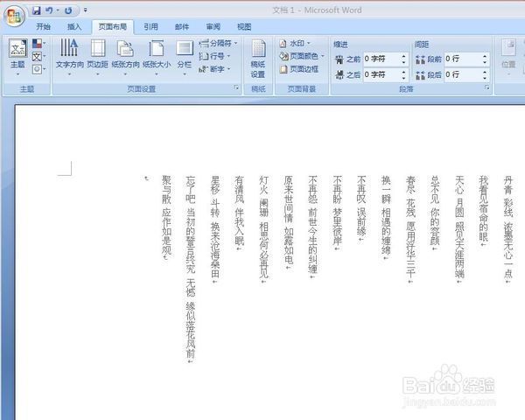
Task: Undo the last action
Action: tap(49, 10)
